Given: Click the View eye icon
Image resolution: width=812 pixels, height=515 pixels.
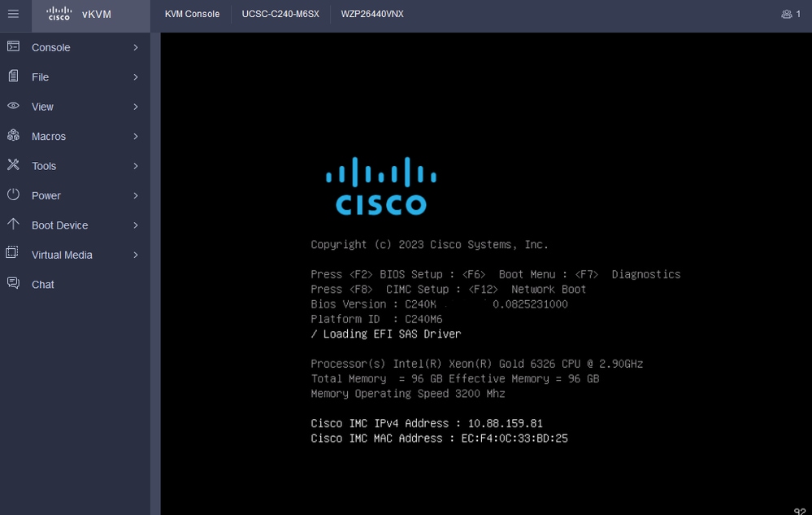Looking at the screenshot, I should (x=14, y=106).
